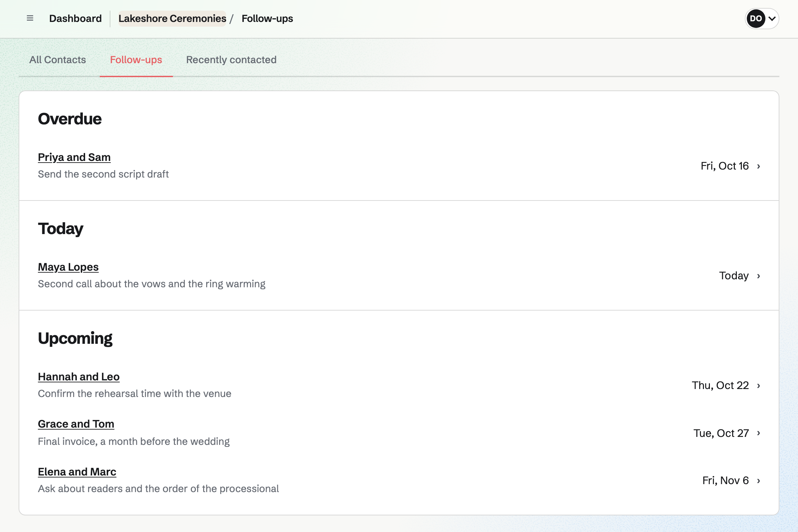Click chevron next to Tue, Oct 27
Screen dimensions: 798x532
(759, 433)
